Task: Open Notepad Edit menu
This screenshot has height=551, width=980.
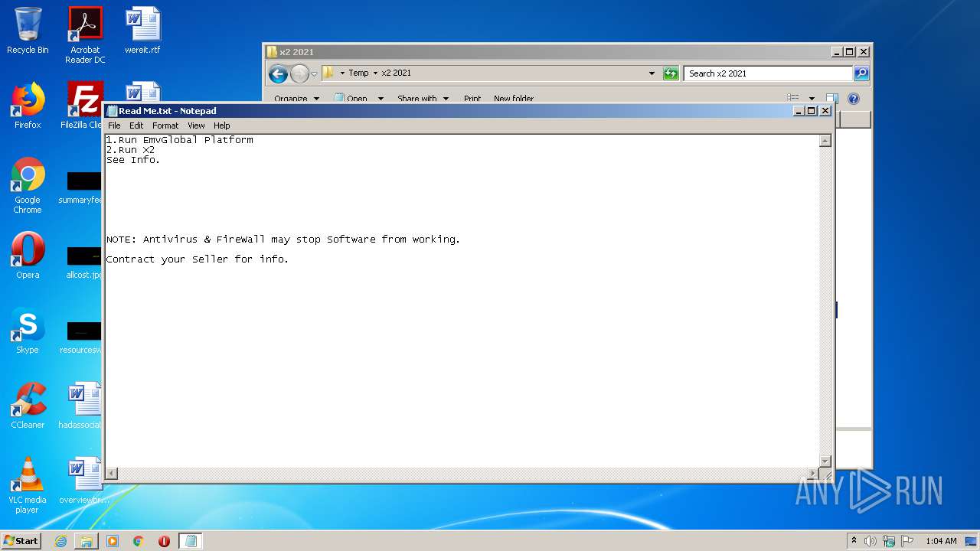Action: 136,126
